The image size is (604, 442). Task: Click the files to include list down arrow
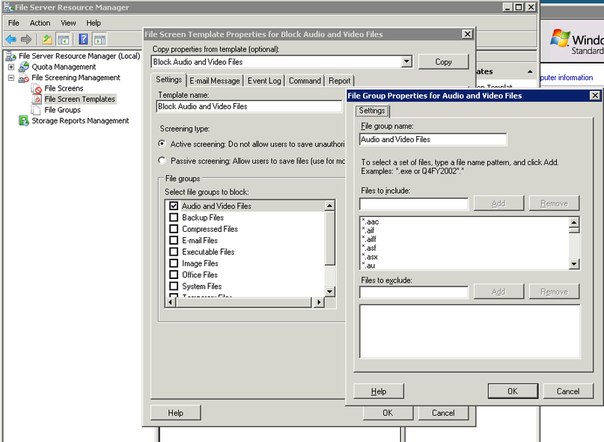[574, 264]
